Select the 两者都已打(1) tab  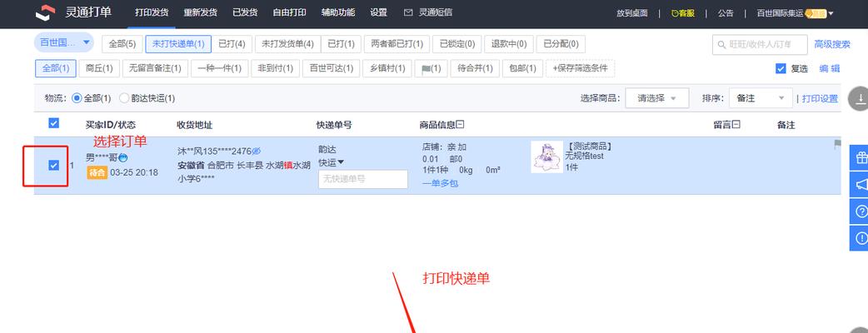(x=397, y=44)
